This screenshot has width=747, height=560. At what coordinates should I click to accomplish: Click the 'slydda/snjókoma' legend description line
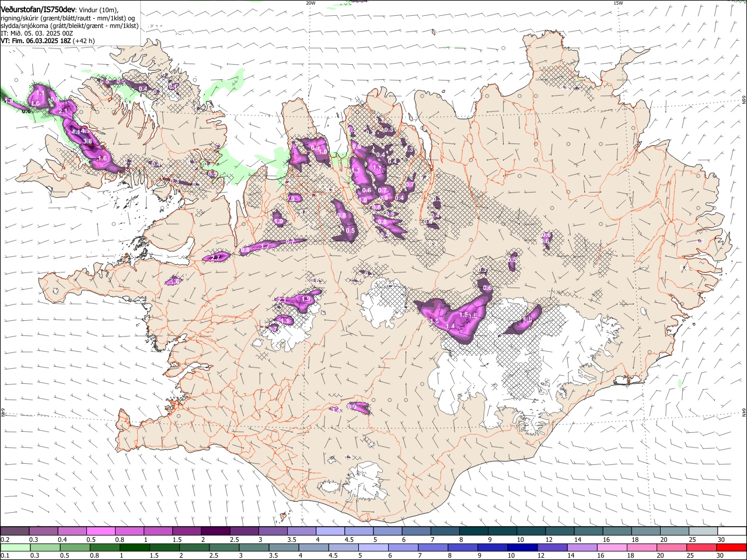(69, 26)
